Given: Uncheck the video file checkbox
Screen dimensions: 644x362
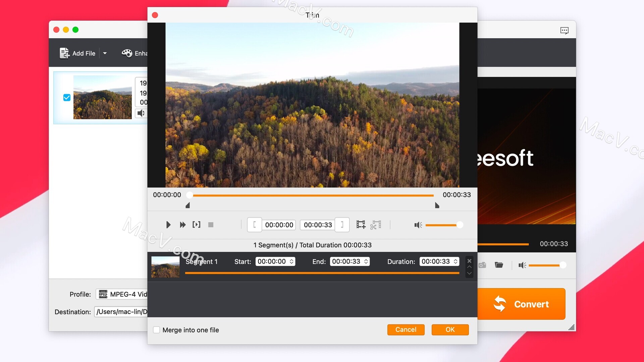Looking at the screenshot, I should tap(67, 98).
